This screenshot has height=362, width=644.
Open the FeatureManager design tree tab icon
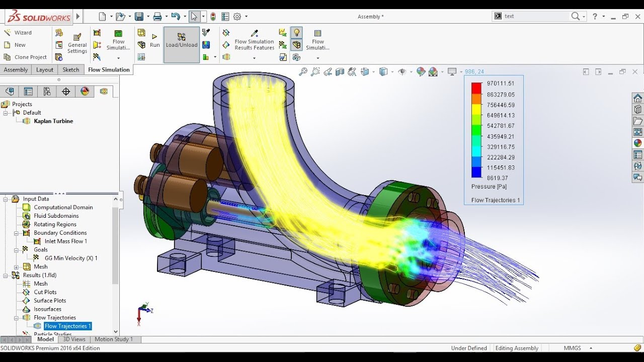(x=10, y=92)
